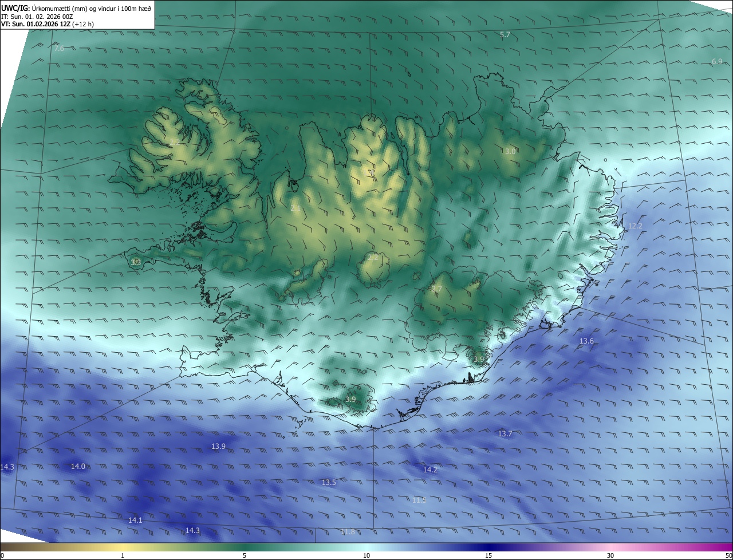Click the 11.8 value label on the map
Viewport: 733px width, 560px height.
[x=348, y=532]
